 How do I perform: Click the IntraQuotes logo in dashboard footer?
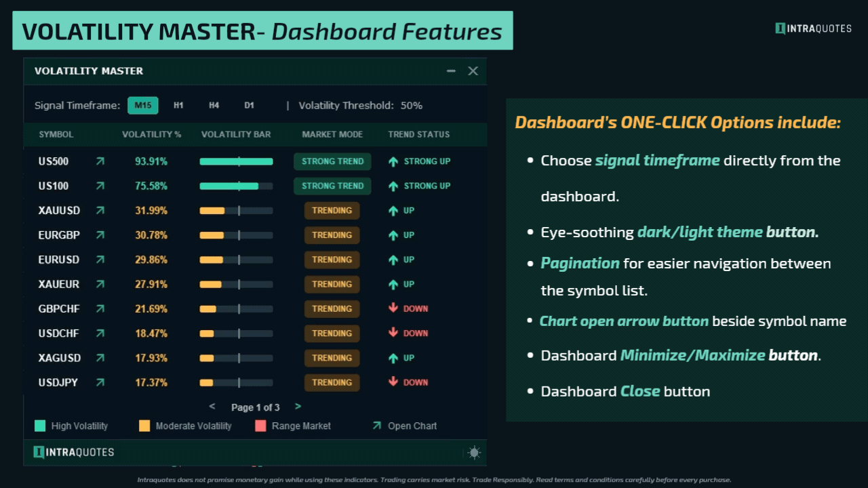pos(74,452)
